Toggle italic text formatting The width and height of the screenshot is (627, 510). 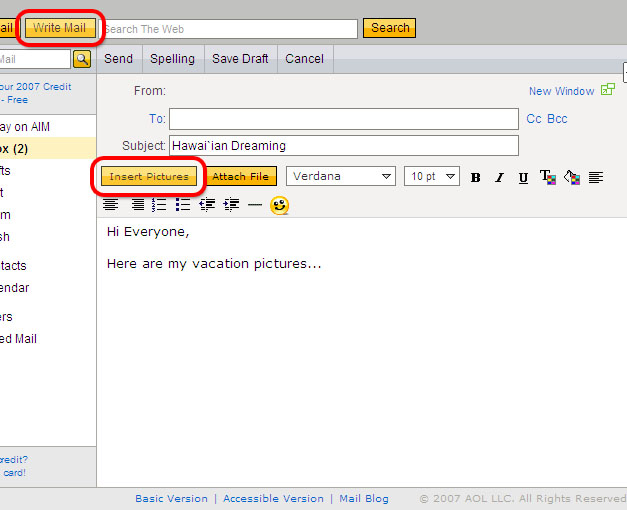[499, 177]
